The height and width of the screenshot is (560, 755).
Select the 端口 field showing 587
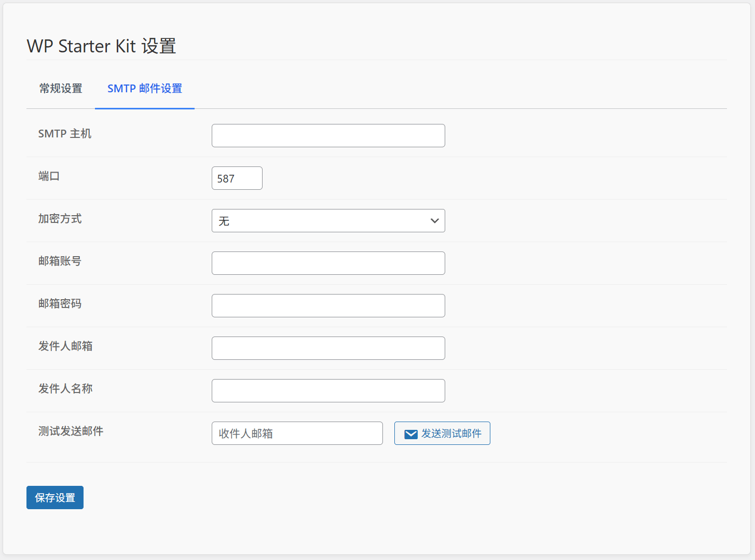pyautogui.click(x=237, y=178)
